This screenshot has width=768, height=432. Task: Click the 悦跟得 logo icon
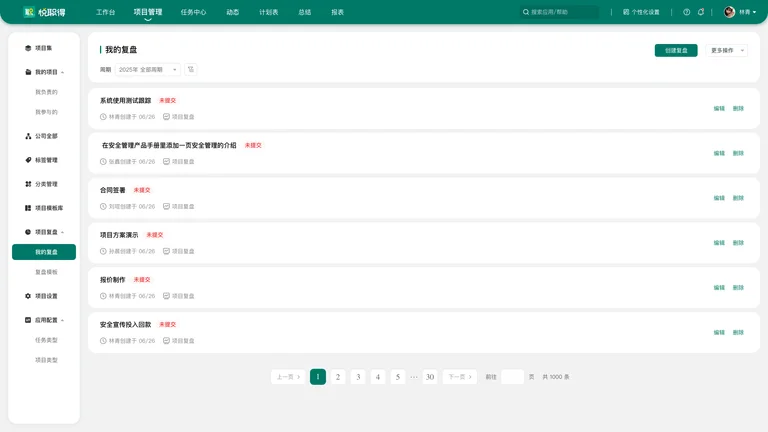[29, 12]
